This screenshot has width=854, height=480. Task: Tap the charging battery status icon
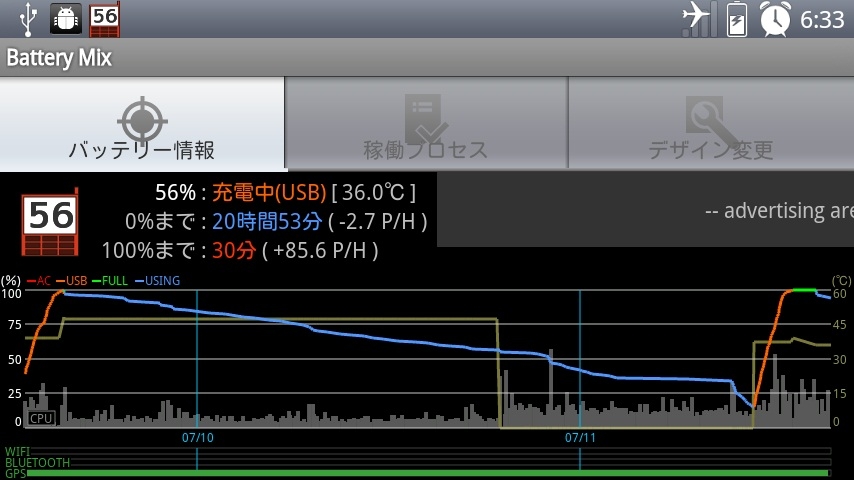tap(737, 19)
